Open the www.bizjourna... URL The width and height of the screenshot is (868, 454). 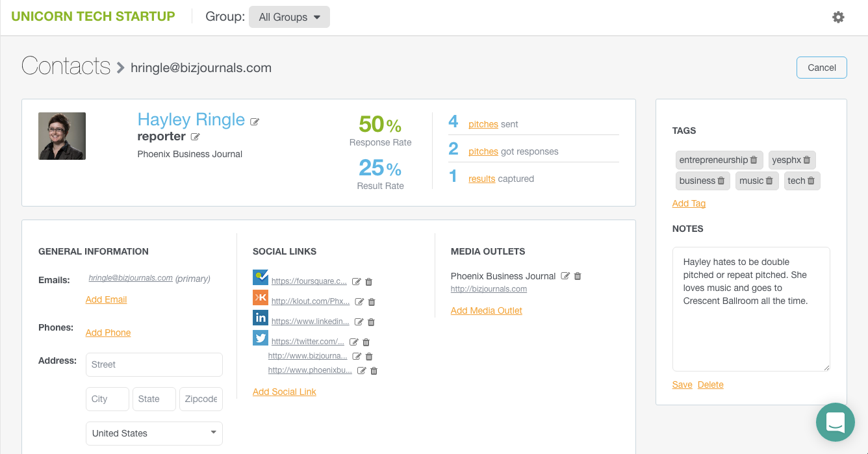pyautogui.click(x=308, y=357)
